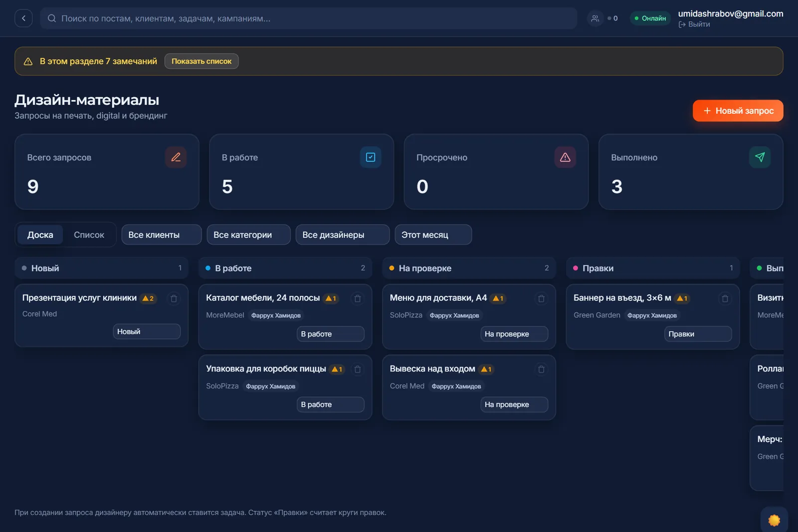Open the Все дизайнеры filter dropdown
The width and height of the screenshot is (798, 532).
coord(342,235)
